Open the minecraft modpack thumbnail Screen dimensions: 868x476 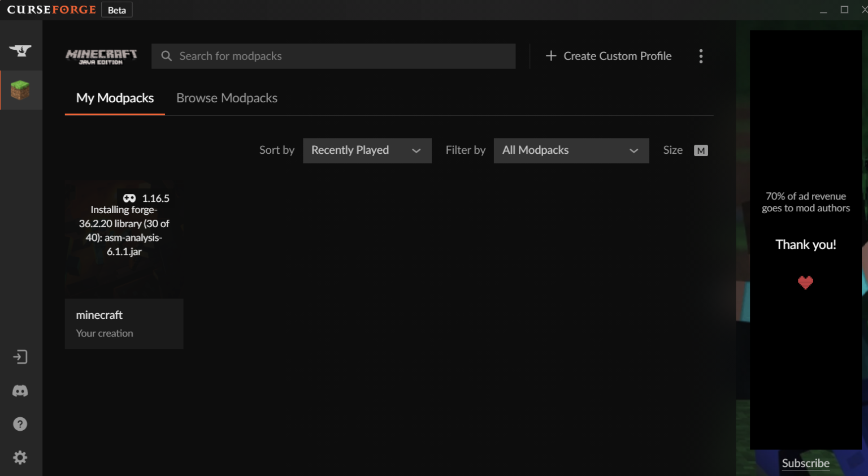pos(124,239)
